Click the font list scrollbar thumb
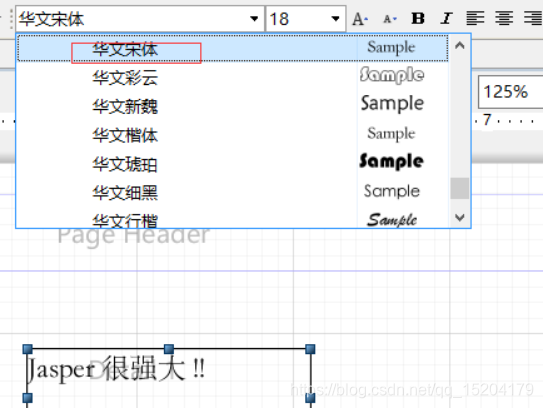The width and height of the screenshot is (543, 408). pos(460,188)
